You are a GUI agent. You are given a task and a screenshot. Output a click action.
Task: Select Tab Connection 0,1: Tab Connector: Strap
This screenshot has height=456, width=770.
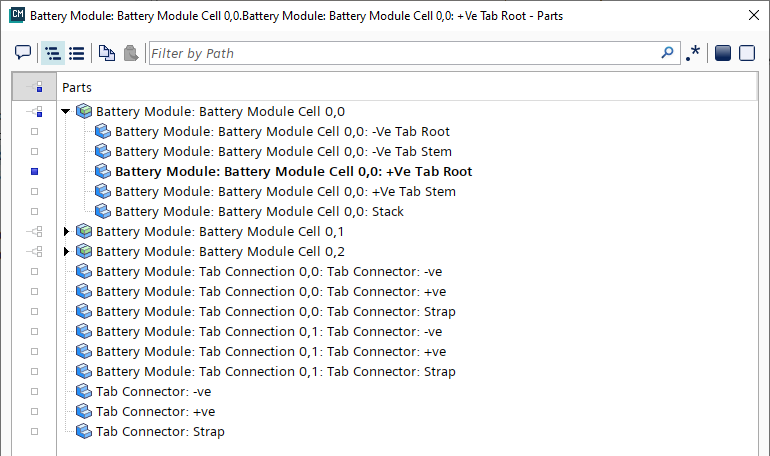[x=275, y=371]
